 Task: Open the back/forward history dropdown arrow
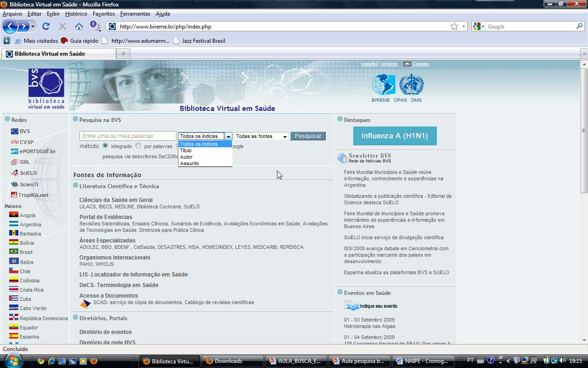pyautogui.click(x=33, y=27)
